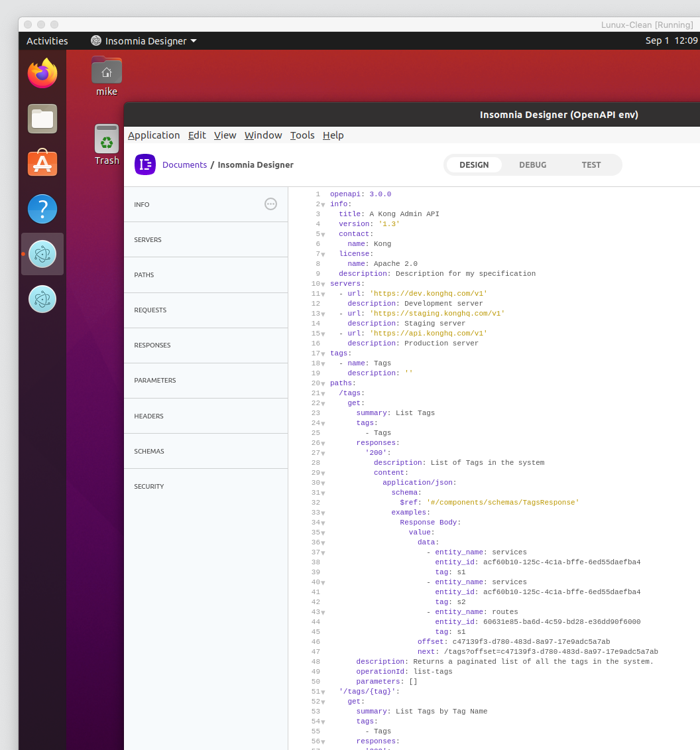Open the Application menu

click(x=154, y=135)
